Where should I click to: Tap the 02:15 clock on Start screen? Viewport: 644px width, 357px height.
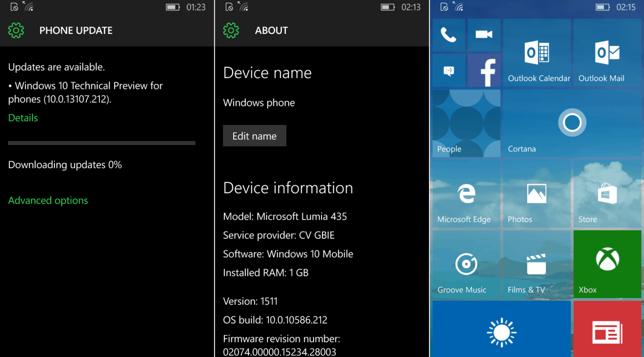pos(626,7)
